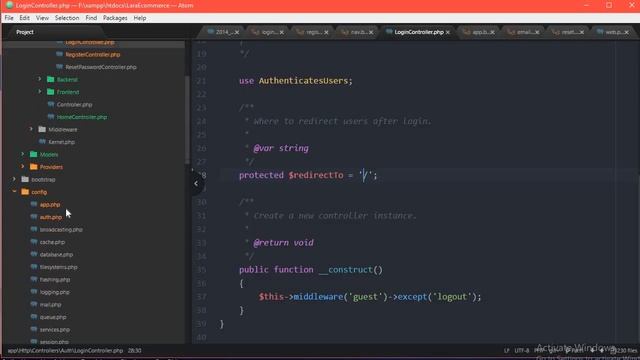The height and width of the screenshot is (360, 640).
Task: Open logging.php in config folder
Action: [55, 292]
